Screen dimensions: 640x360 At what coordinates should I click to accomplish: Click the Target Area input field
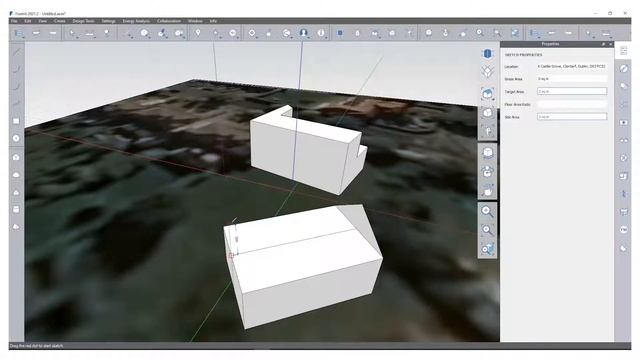(x=572, y=91)
